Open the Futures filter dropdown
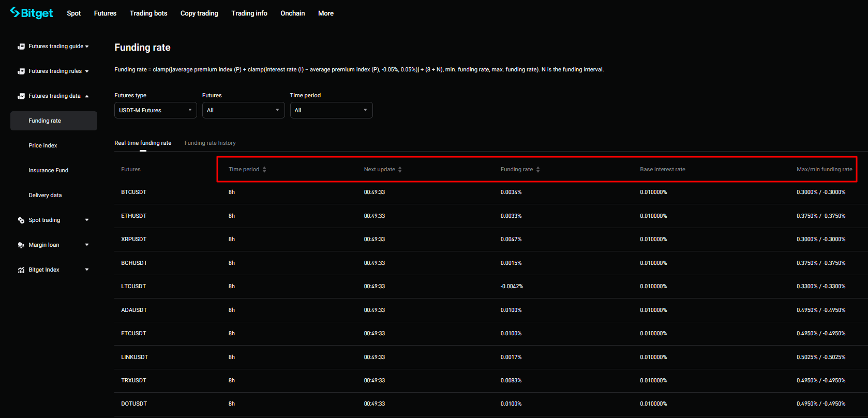 point(244,110)
